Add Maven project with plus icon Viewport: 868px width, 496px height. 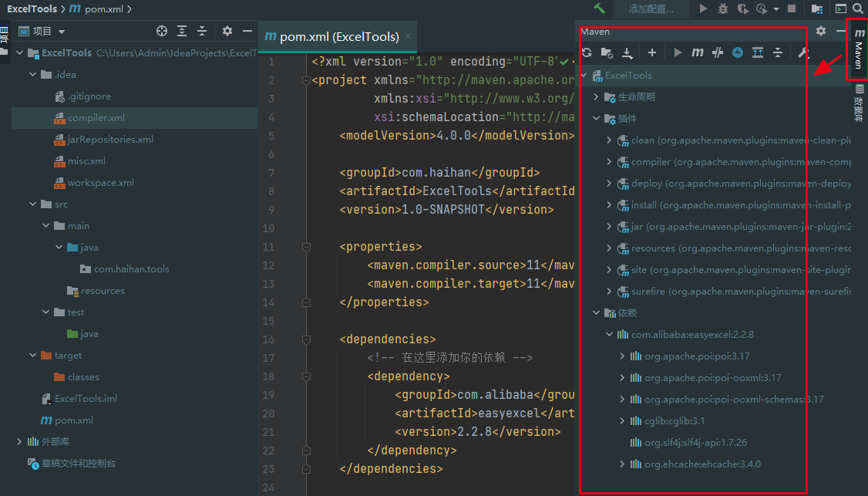coord(652,52)
